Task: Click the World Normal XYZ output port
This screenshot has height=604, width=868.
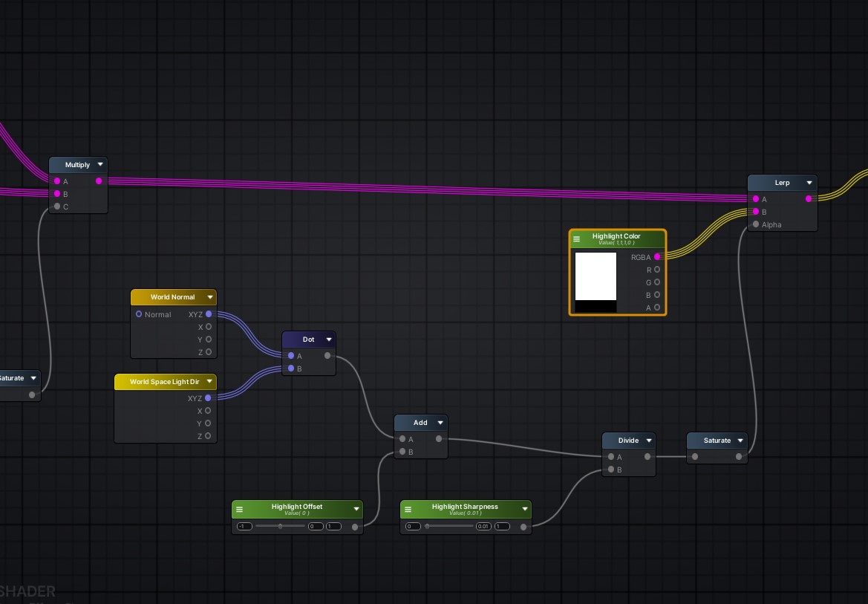Action: 209,314
